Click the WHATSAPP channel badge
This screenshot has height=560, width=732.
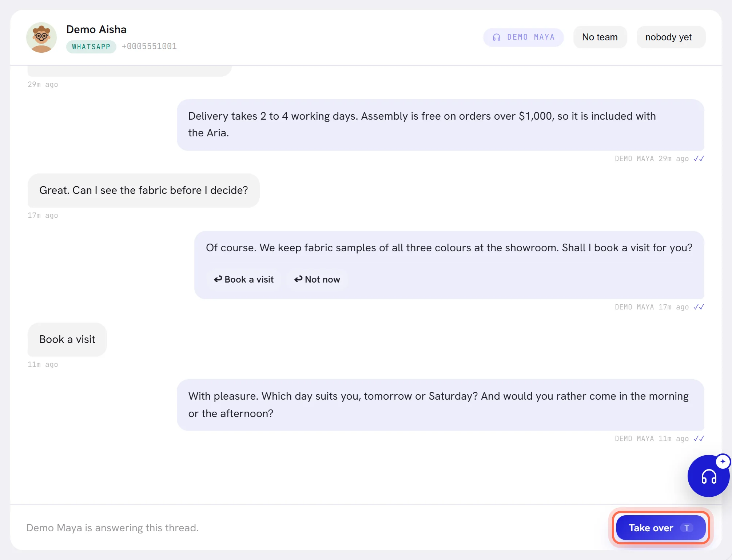click(91, 47)
